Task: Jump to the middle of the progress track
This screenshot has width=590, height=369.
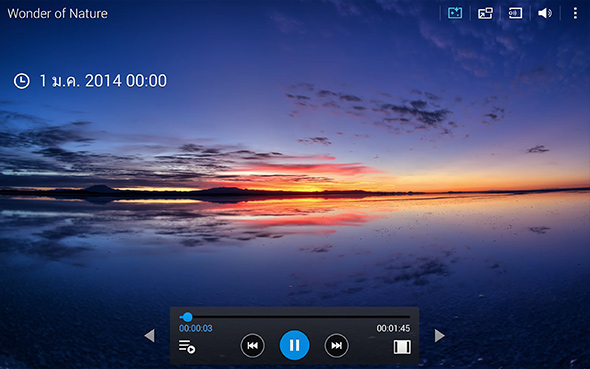Action: click(x=295, y=317)
